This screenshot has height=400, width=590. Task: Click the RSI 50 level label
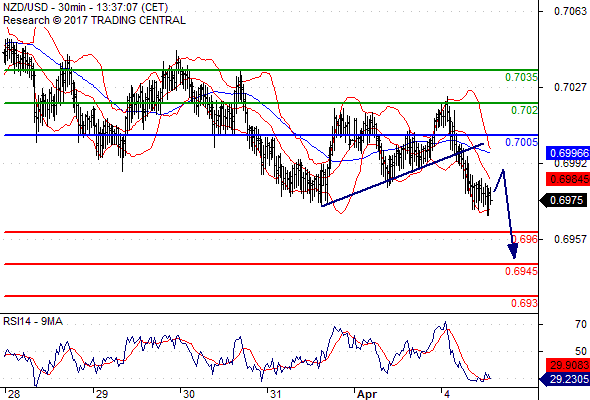coord(581,351)
